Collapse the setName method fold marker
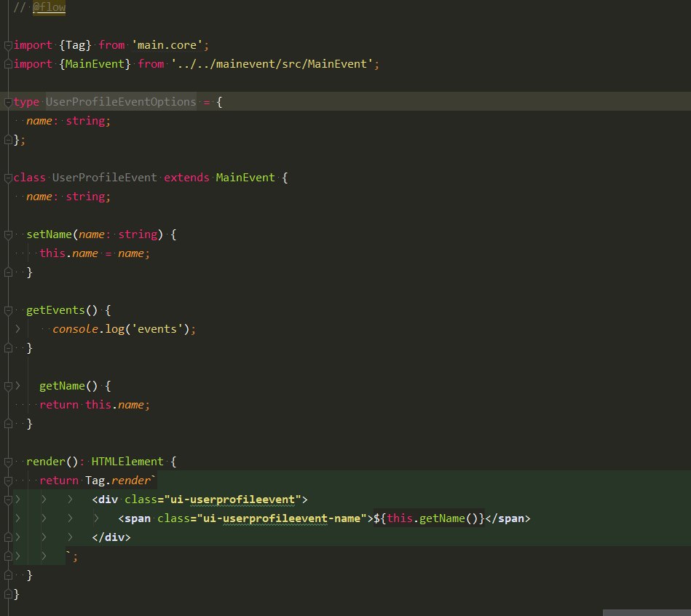This screenshot has height=616, width=691. click(x=8, y=235)
